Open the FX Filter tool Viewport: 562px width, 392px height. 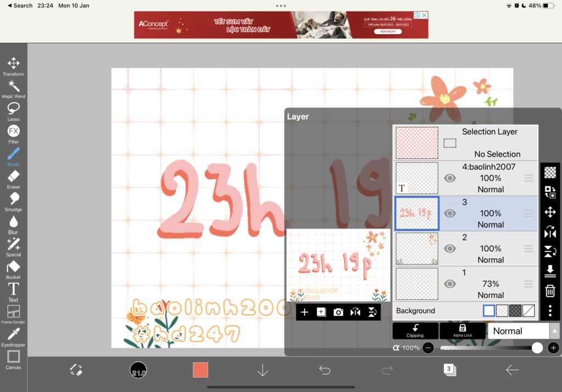tap(13, 134)
